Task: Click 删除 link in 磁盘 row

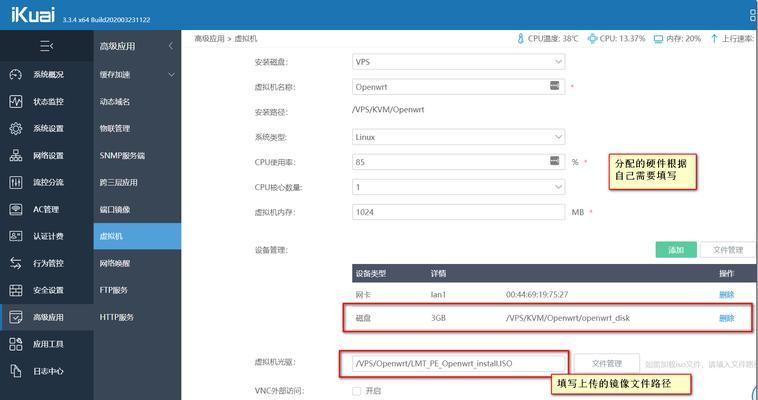Action: pyautogui.click(x=727, y=318)
